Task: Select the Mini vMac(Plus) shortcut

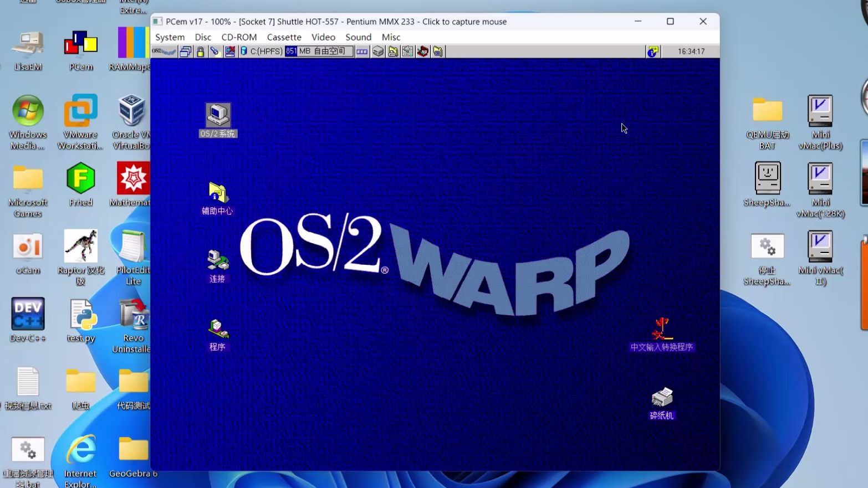Action: 820,123
